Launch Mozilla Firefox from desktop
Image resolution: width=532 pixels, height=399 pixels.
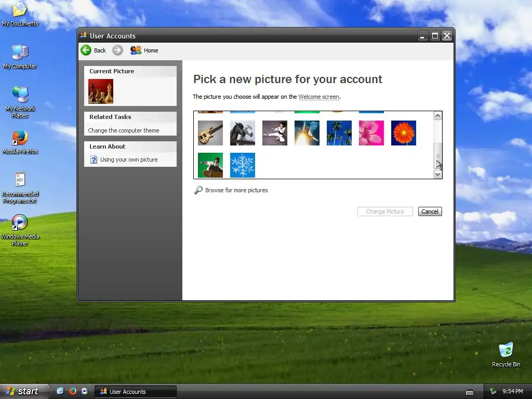pyautogui.click(x=20, y=142)
